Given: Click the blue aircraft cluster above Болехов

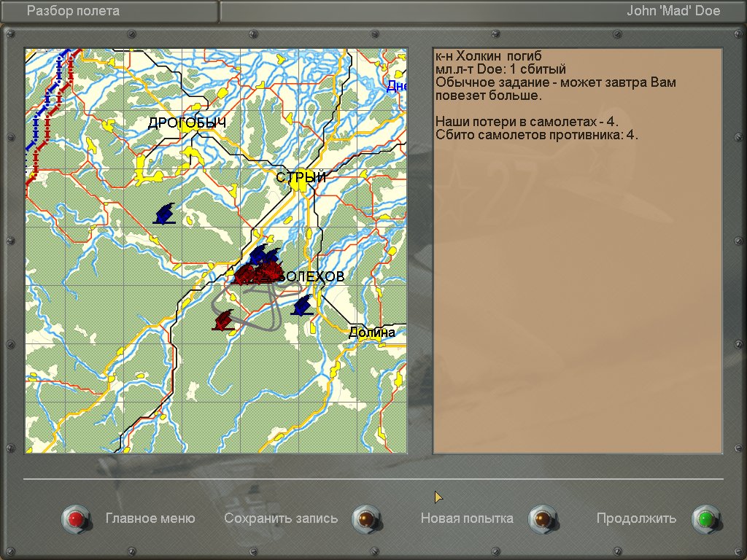Looking at the screenshot, I should 263,256.
